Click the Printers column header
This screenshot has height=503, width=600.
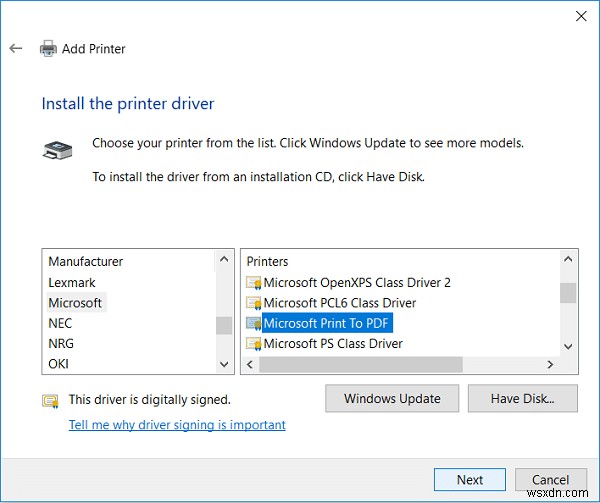pos(267,262)
